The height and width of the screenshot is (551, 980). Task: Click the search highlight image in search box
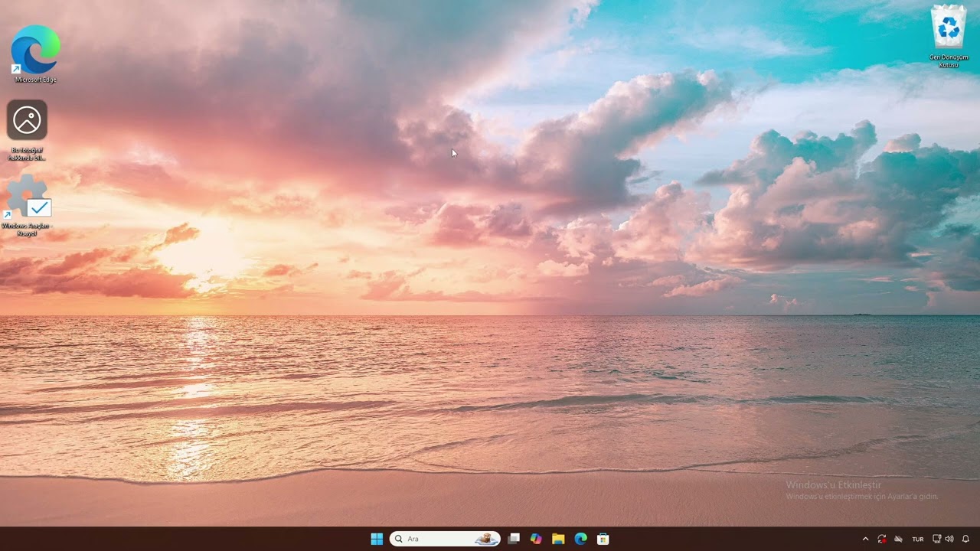486,539
